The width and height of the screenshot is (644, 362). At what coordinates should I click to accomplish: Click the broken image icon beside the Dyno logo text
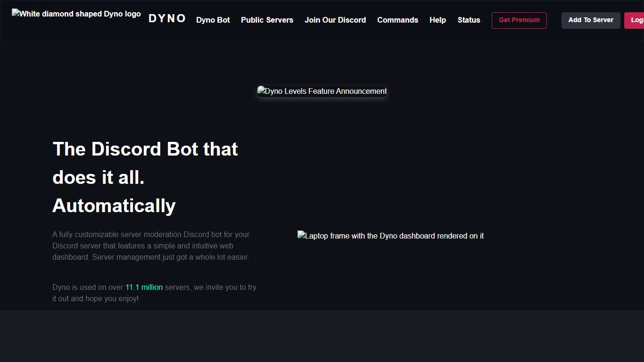coord(16,13)
